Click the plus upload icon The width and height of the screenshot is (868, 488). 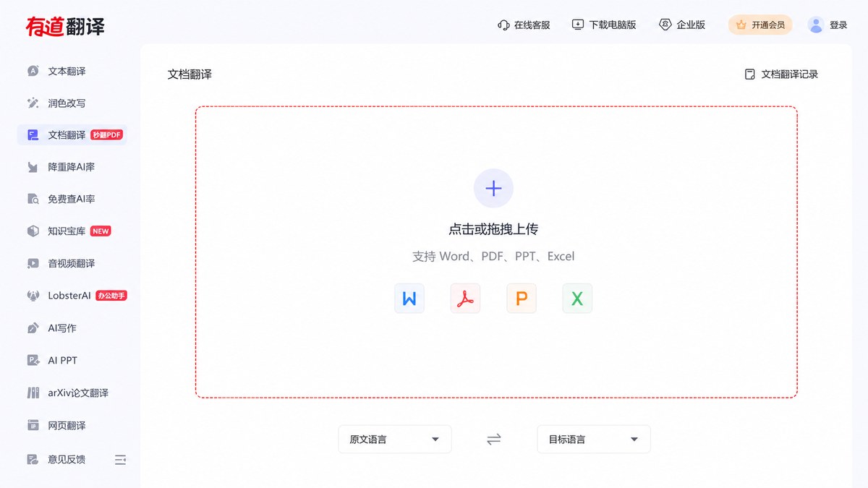[493, 189]
